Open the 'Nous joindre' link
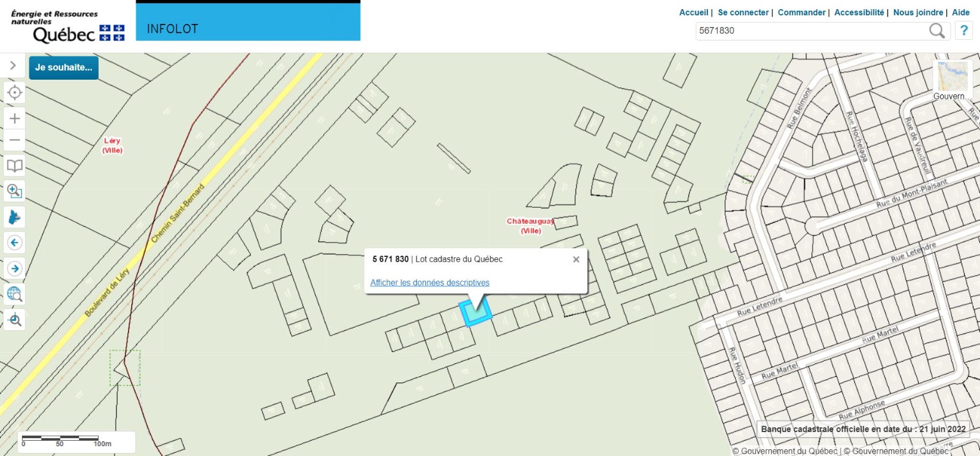This screenshot has height=456, width=980. click(x=918, y=12)
